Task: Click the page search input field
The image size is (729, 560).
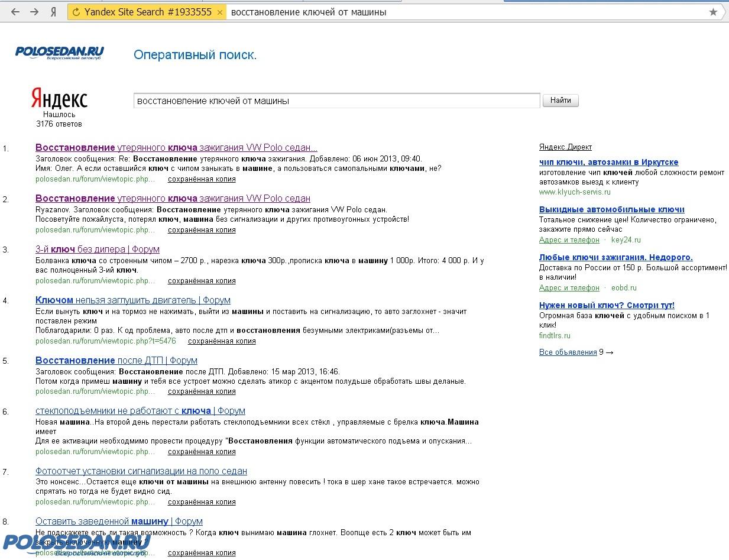Action: pos(336,101)
